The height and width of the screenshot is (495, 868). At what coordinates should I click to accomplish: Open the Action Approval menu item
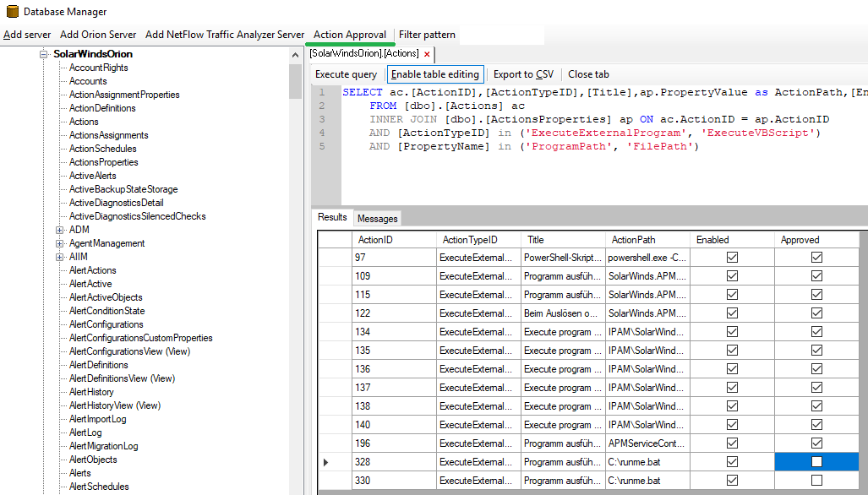[350, 35]
